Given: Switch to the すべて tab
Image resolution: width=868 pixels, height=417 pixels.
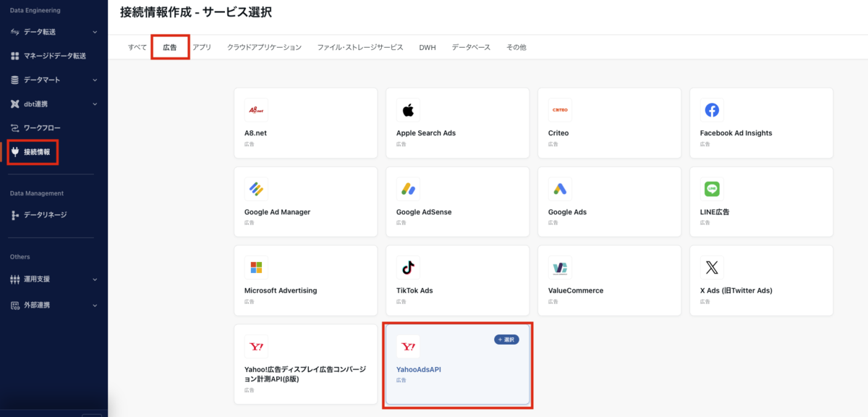Looking at the screenshot, I should pos(137,47).
